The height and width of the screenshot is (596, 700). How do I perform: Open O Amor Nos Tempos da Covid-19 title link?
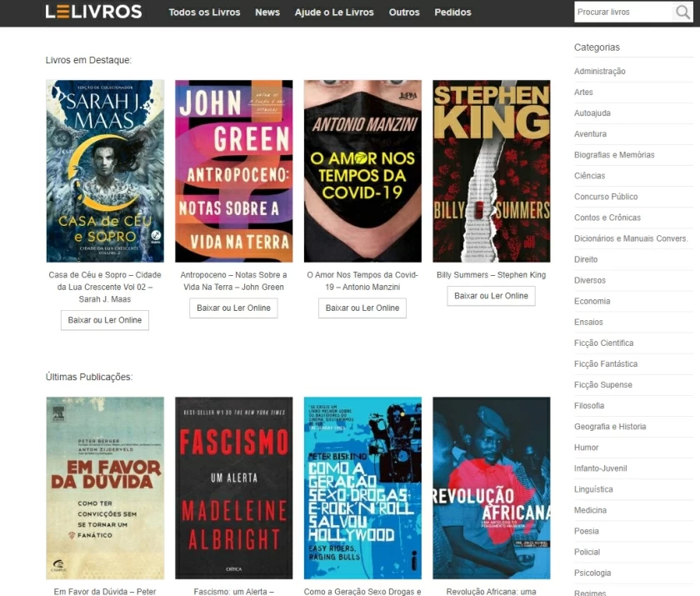(362, 281)
